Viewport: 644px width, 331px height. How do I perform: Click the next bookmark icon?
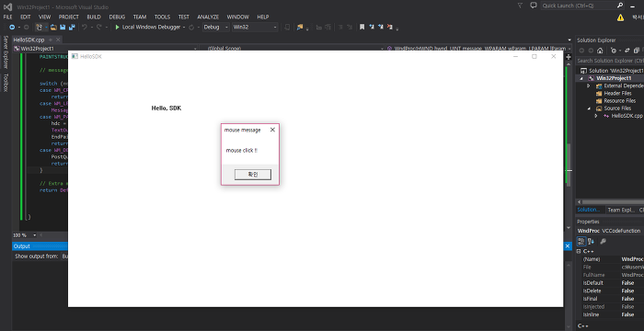pos(381,27)
